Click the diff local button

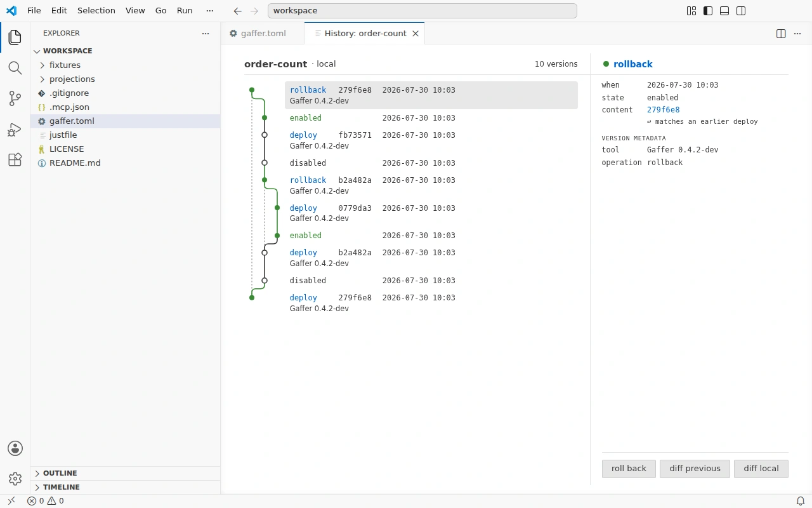tap(761, 469)
